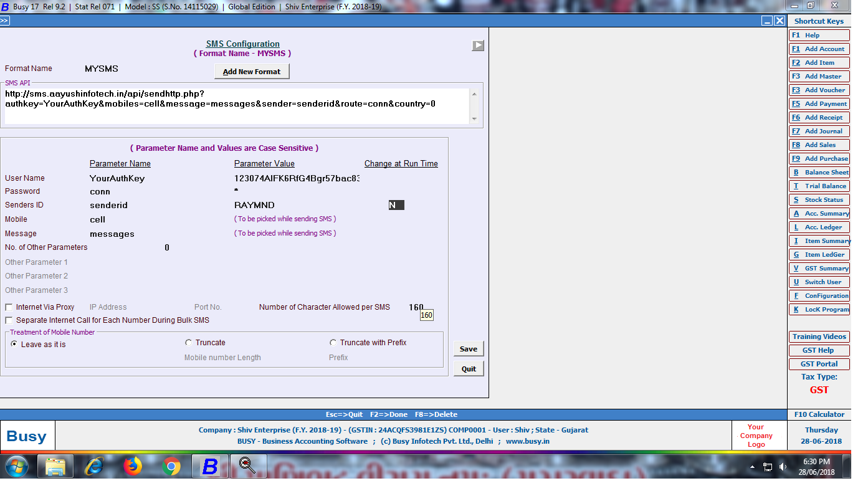This screenshot has height=501, width=868.
Task: Save the SMS configuration
Action: coord(469,349)
